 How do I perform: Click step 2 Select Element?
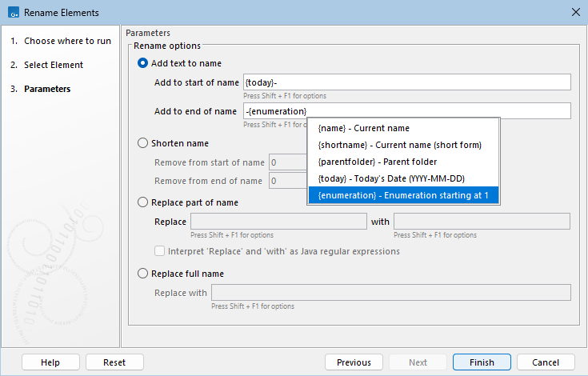(x=47, y=65)
